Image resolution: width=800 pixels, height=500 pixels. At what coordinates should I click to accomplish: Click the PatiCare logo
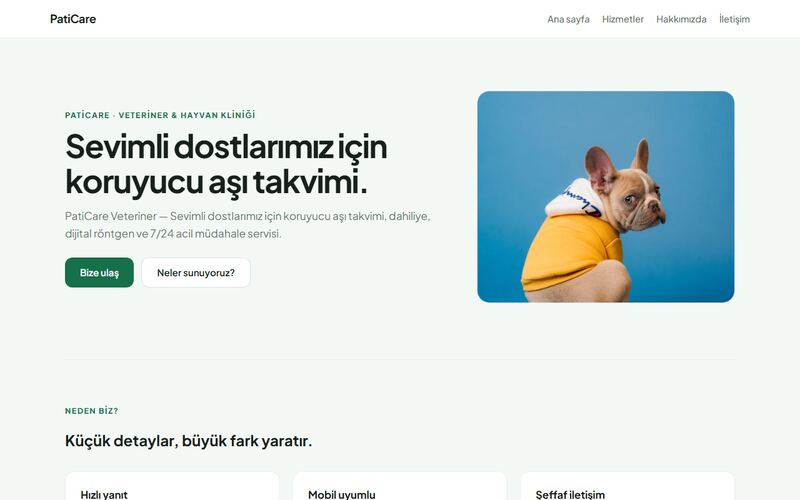click(73, 19)
